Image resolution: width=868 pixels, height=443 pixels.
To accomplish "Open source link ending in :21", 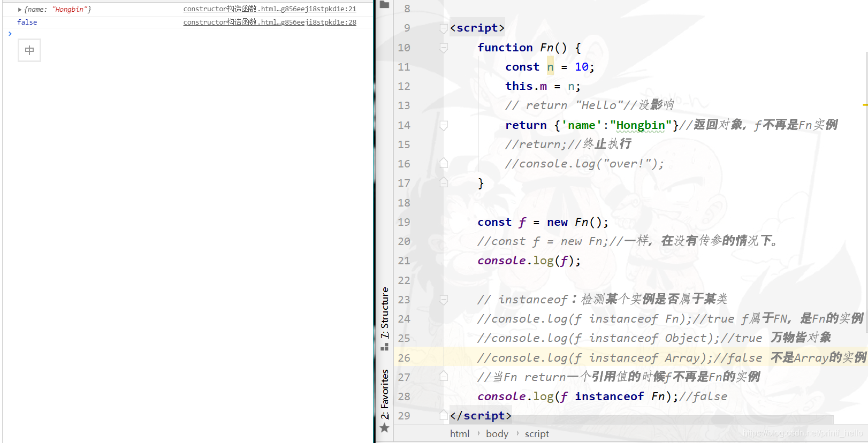I will click(x=270, y=9).
